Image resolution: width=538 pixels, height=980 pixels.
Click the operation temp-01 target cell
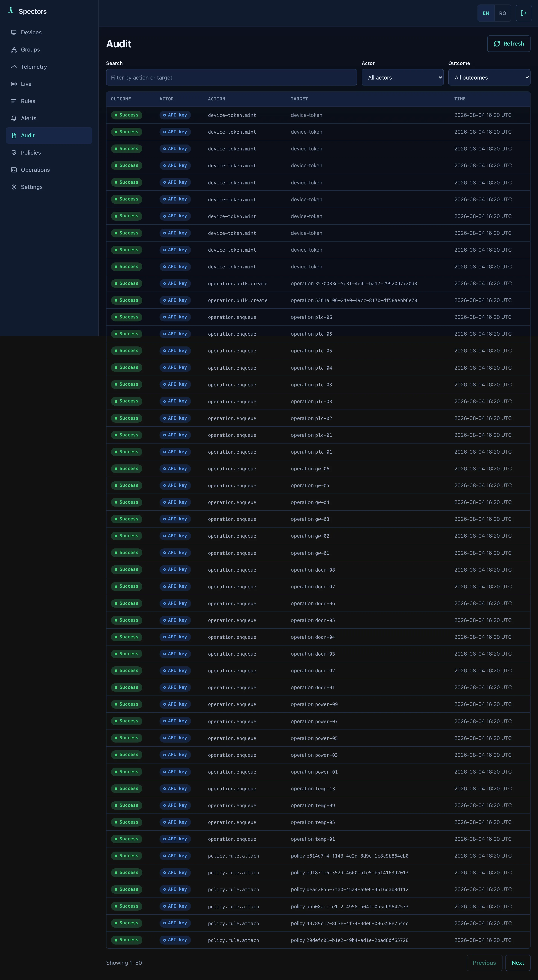pos(313,839)
